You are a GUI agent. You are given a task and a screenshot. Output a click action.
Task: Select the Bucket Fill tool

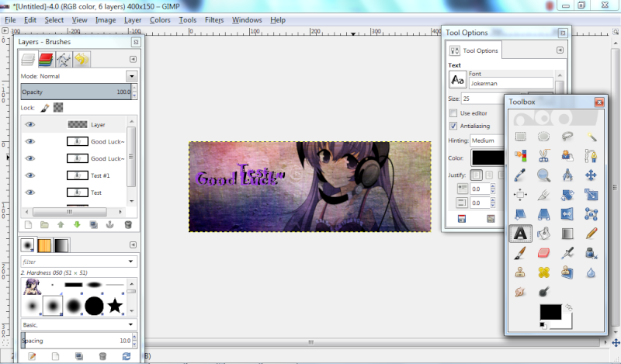544,234
